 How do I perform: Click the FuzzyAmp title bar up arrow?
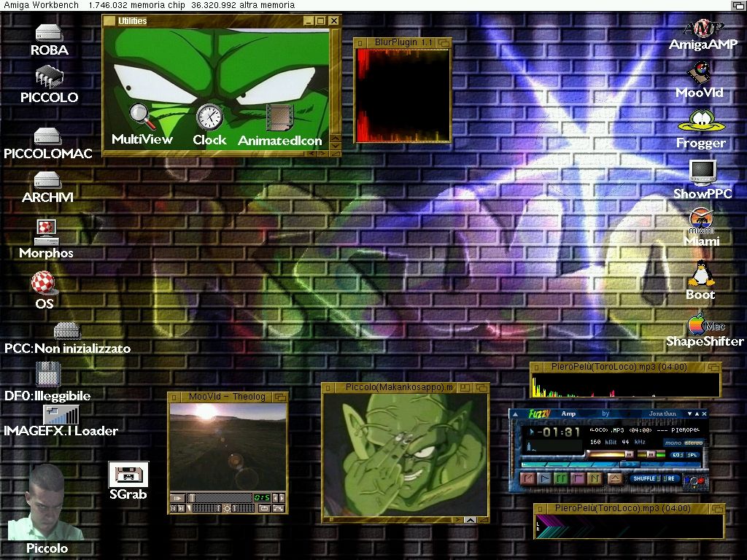pos(697,414)
